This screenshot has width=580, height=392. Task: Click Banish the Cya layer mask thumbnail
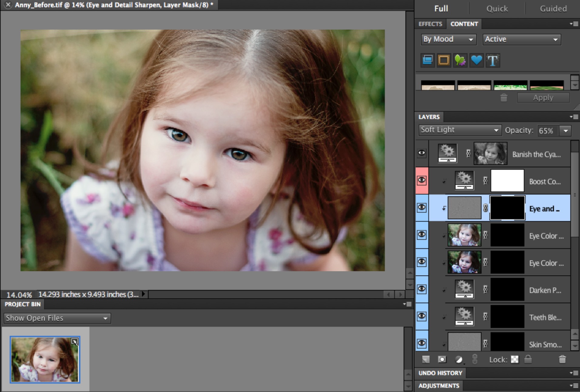point(491,153)
